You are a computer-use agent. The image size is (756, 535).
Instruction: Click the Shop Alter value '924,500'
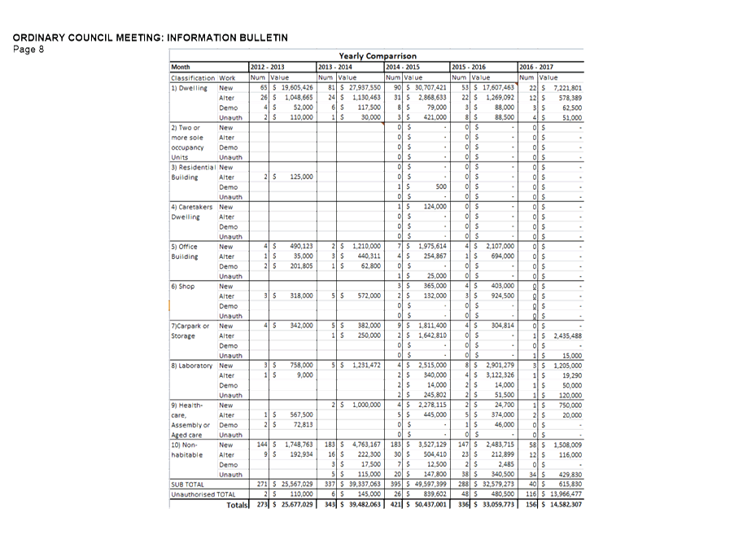pyautogui.click(x=503, y=296)
